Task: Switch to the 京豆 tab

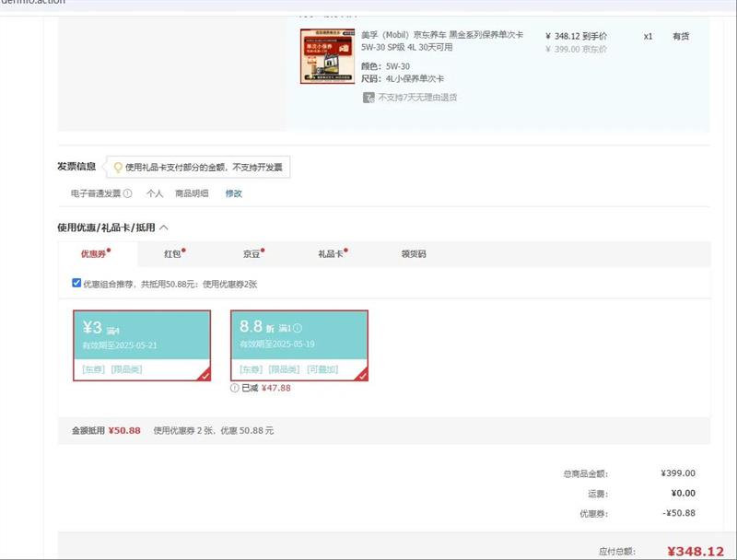Action: [253, 253]
